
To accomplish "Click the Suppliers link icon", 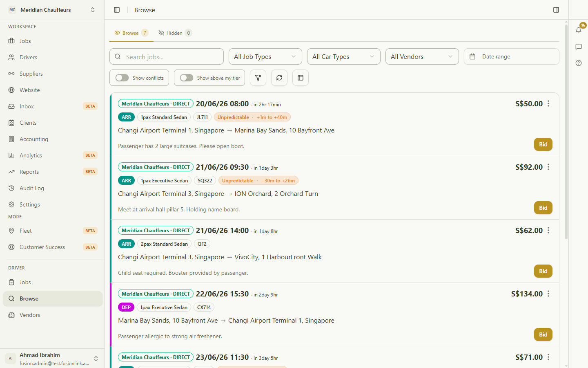I will (11, 74).
